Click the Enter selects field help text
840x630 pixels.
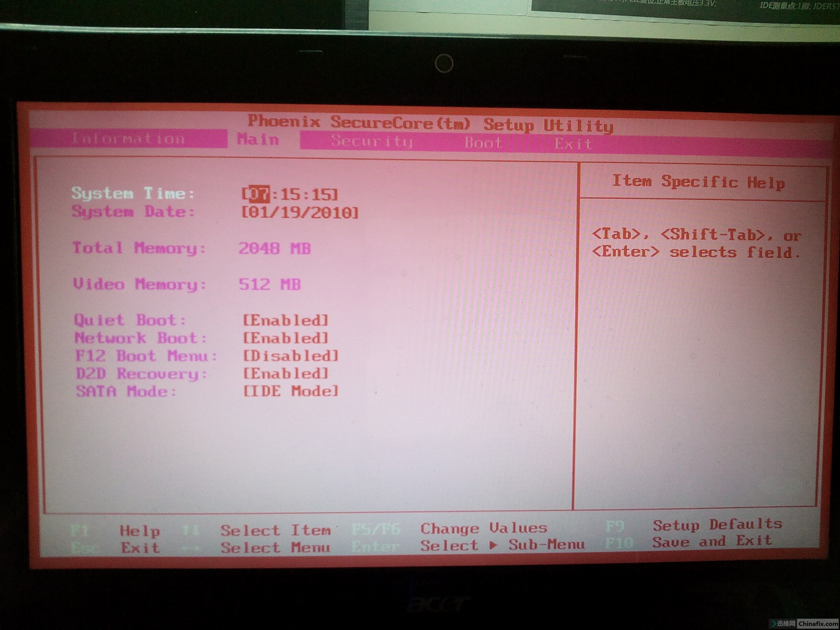(696, 252)
